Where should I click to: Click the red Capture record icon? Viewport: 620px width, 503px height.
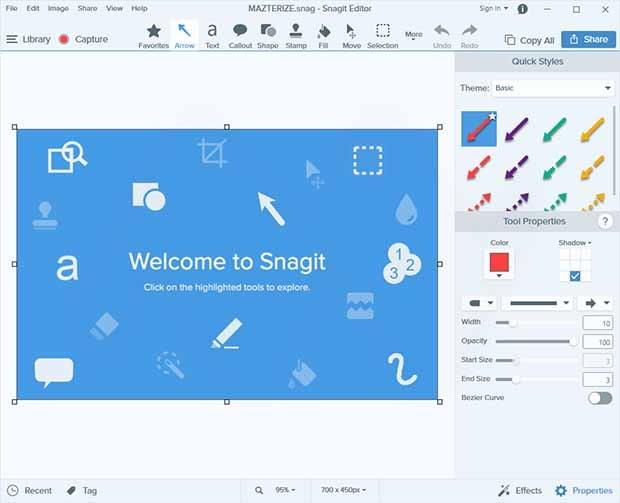tap(64, 39)
